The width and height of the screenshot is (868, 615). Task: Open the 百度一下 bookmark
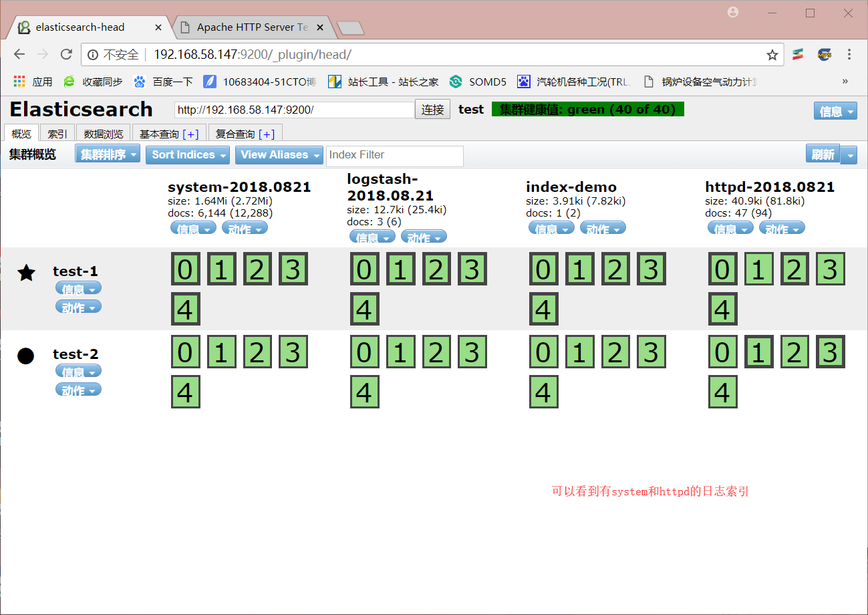[x=163, y=82]
